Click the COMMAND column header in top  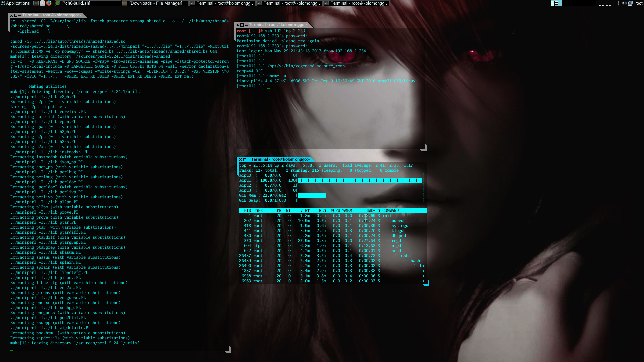pyautogui.click(x=390, y=210)
